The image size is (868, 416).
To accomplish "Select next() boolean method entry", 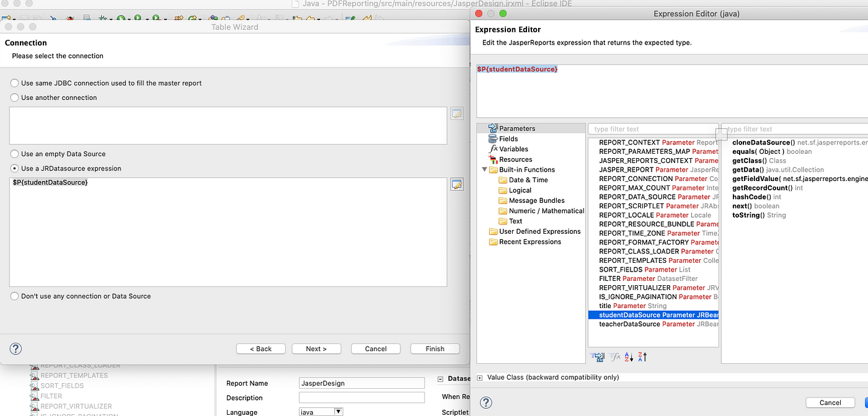I will [x=756, y=206].
